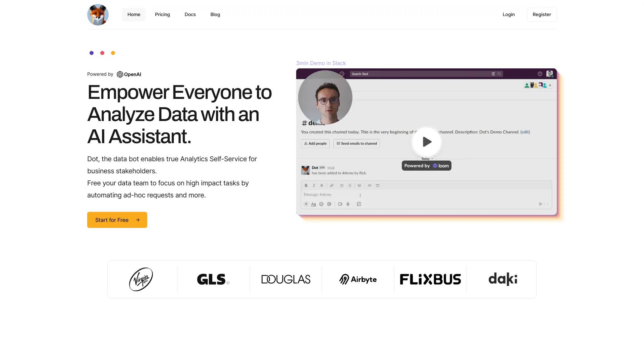Click the play button on demo video
The width and height of the screenshot is (644, 362).
click(x=426, y=141)
